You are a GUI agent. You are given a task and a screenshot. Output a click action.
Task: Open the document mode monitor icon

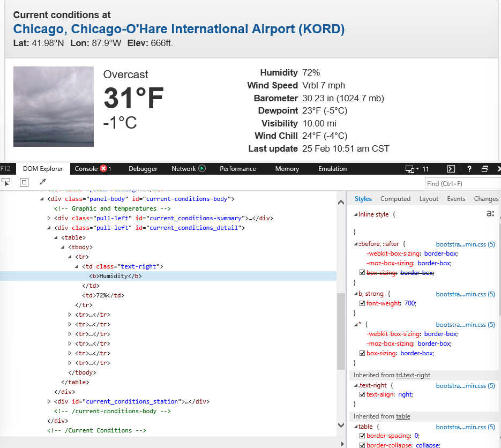[x=409, y=169]
